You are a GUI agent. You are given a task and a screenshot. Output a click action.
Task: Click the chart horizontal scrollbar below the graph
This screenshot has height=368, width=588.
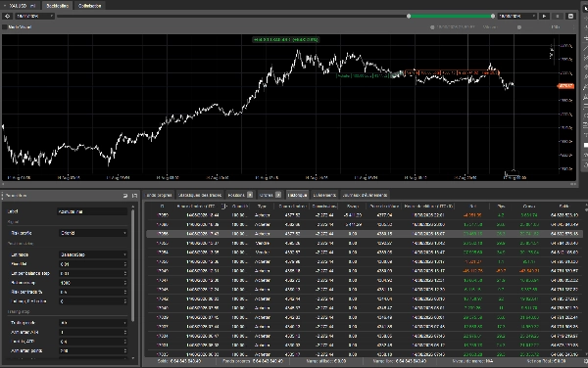[x=289, y=184]
